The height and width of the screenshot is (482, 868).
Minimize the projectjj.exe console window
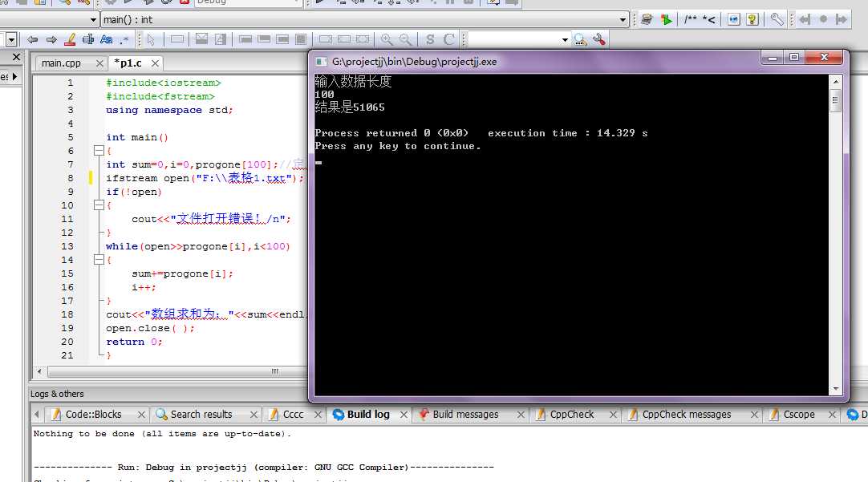(x=773, y=58)
